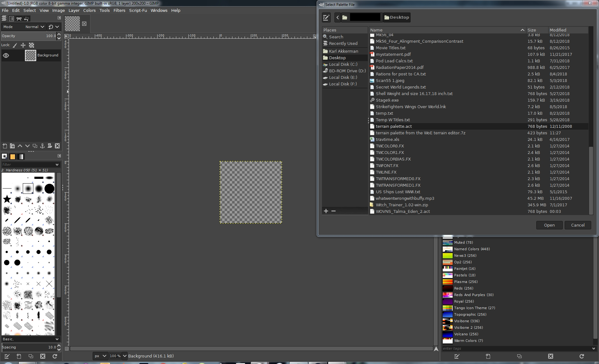This screenshot has width=599, height=364.
Task: Click the type-a-file-name pencil icon in the dialog
Action: (x=326, y=17)
